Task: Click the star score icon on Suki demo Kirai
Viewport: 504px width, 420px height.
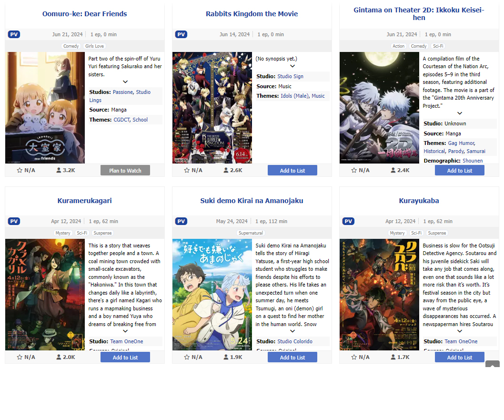Action: 187,357
